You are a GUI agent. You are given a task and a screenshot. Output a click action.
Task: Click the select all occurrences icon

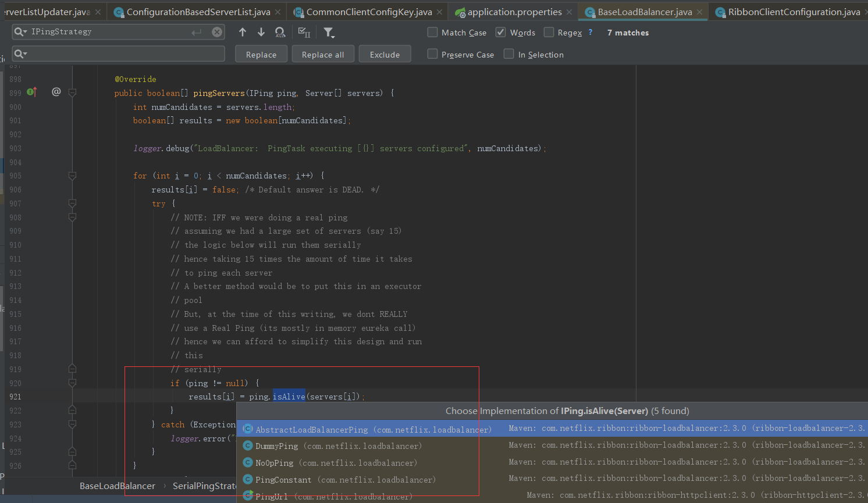point(304,32)
